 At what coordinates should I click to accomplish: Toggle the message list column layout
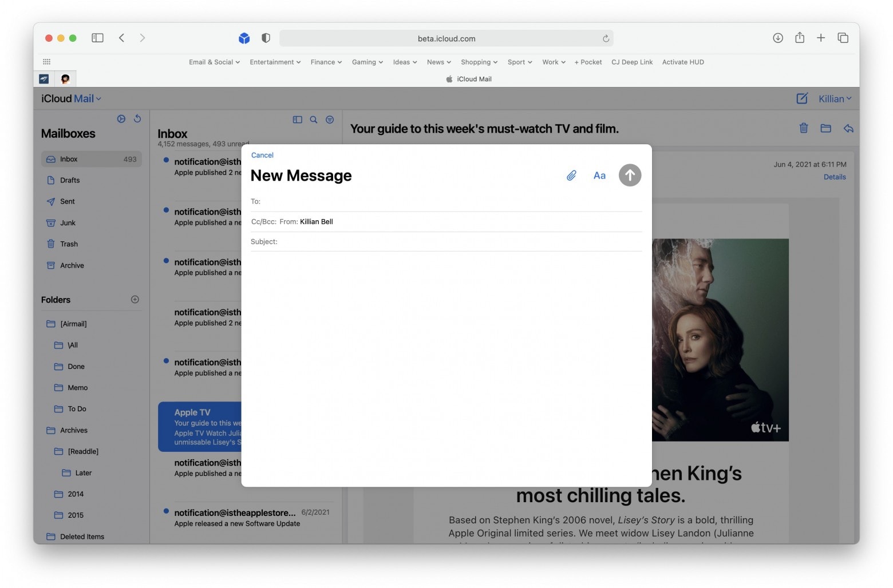pyautogui.click(x=297, y=120)
